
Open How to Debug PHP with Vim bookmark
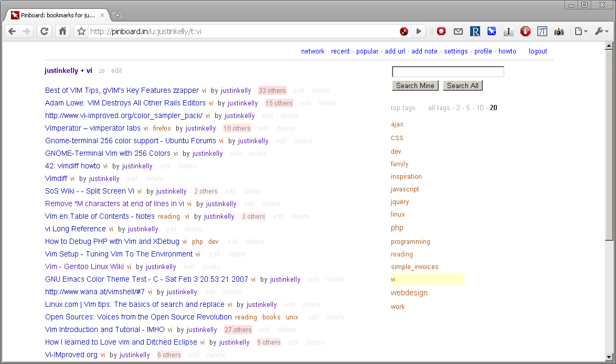112,241
